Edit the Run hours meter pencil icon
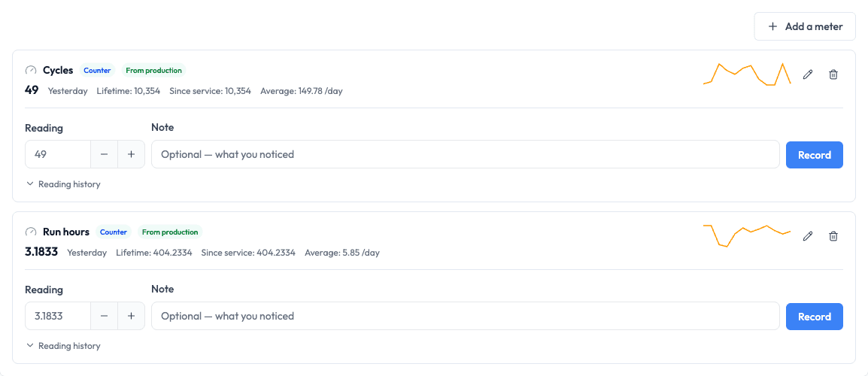The width and height of the screenshot is (868, 376). point(808,236)
